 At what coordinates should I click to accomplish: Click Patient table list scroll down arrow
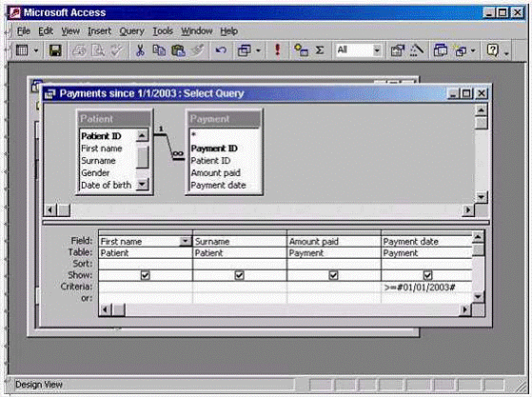(142, 185)
